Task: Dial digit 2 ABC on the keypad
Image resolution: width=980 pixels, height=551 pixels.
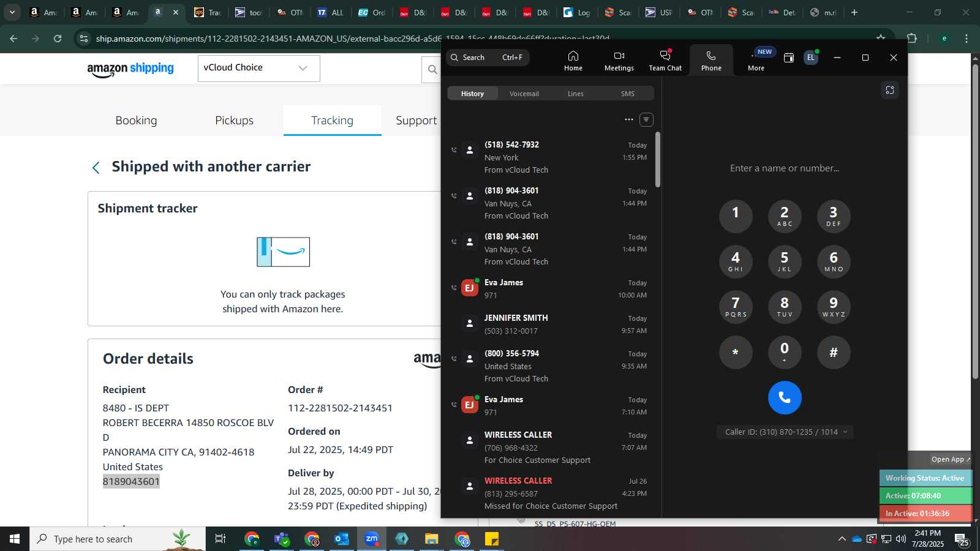Action: (x=785, y=216)
